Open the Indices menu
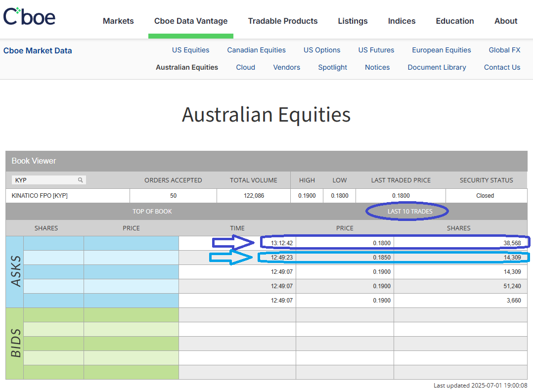The image size is (533, 392). [401, 21]
